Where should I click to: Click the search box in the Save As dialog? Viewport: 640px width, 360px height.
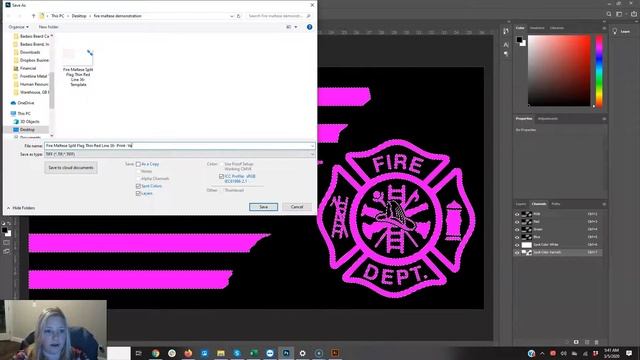279,16
